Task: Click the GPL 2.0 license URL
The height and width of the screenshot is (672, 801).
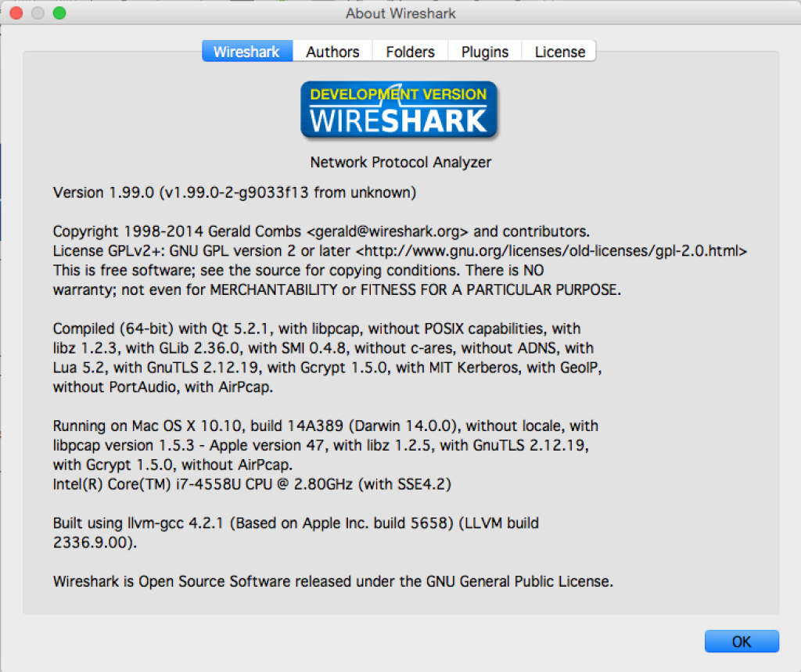Action: (x=551, y=251)
